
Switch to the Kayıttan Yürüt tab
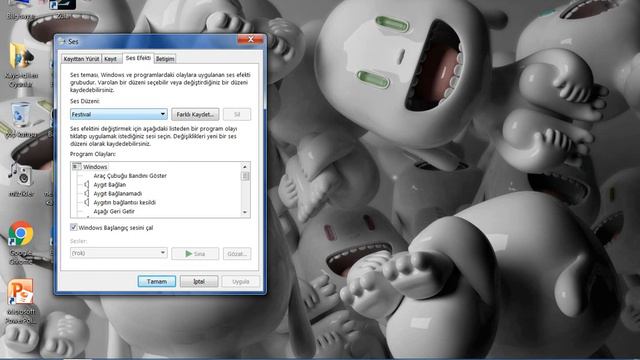click(x=81, y=59)
